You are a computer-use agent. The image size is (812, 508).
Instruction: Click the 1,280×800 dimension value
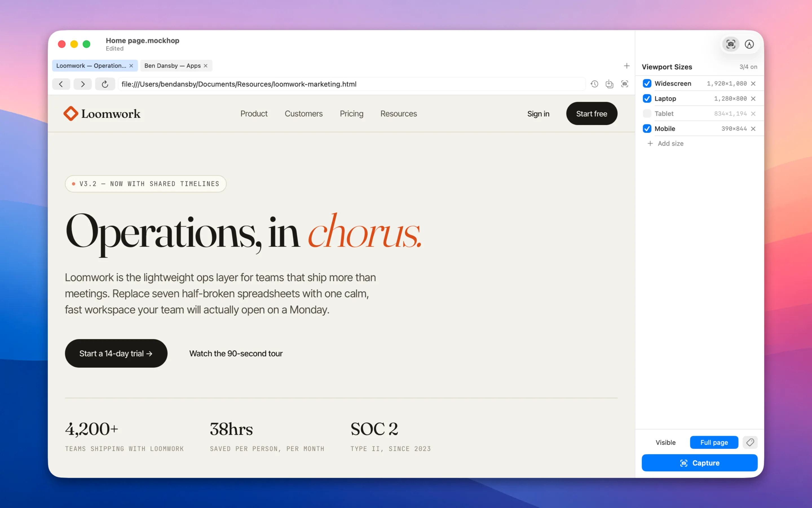pyautogui.click(x=730, y=99)
